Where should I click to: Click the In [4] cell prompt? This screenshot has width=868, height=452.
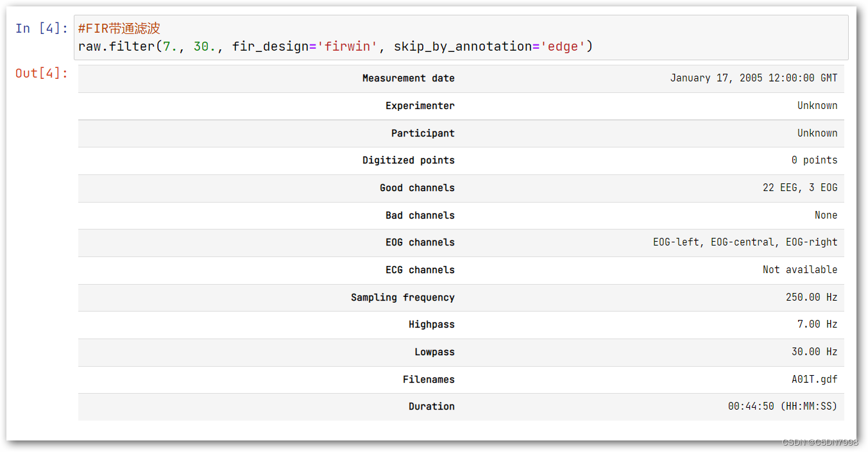click(x=41, y=28)
